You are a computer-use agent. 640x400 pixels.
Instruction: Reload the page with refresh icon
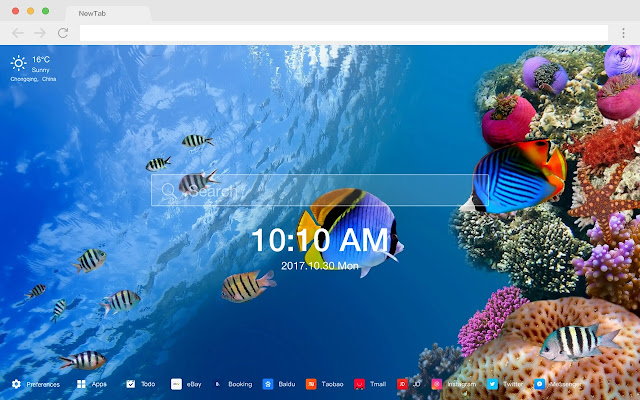point(63,33)
